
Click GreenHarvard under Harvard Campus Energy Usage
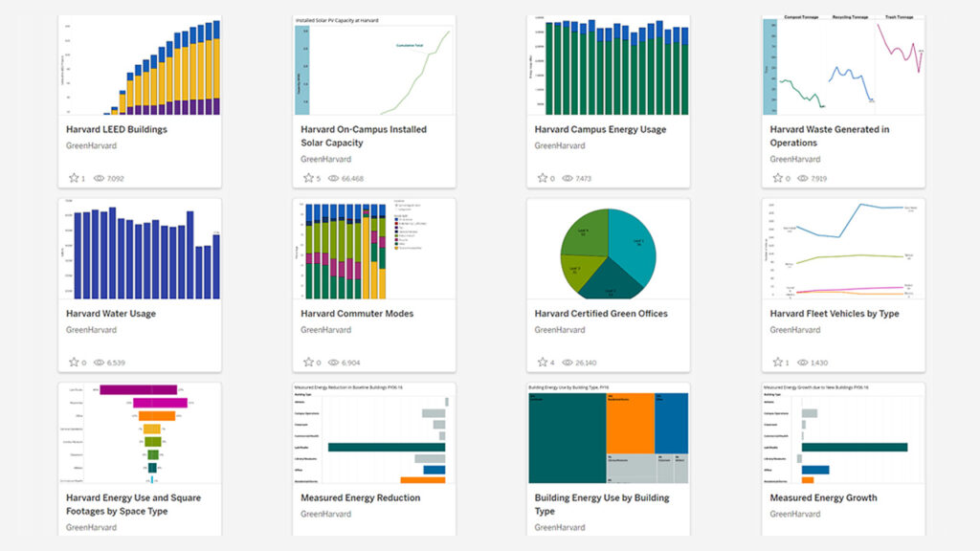coord(559,145)
